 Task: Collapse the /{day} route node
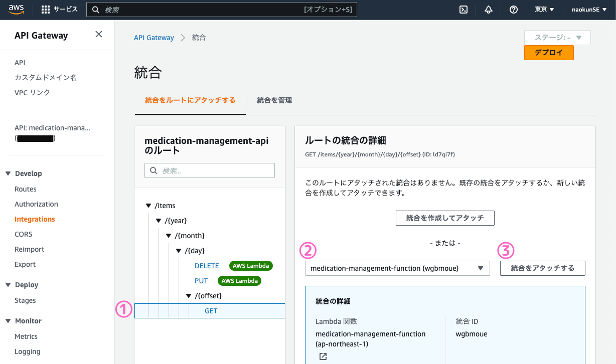click(179, 251)
